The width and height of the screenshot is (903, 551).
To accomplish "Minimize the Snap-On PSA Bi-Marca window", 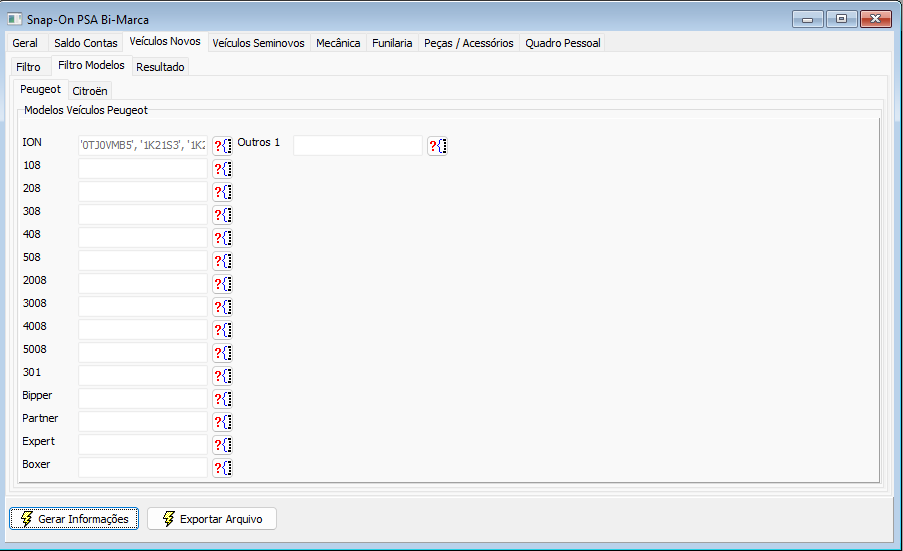I will point(807,19).
